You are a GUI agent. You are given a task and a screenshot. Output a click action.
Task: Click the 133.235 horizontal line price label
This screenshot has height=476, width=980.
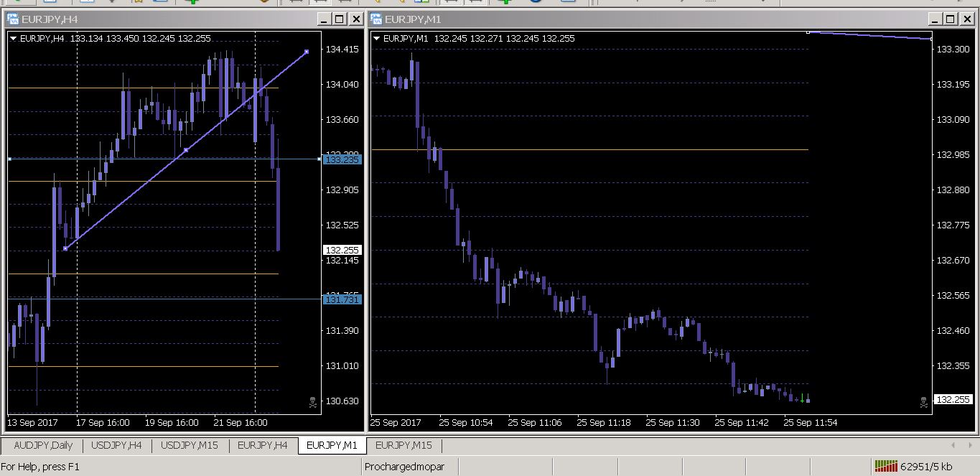point(342,160)
